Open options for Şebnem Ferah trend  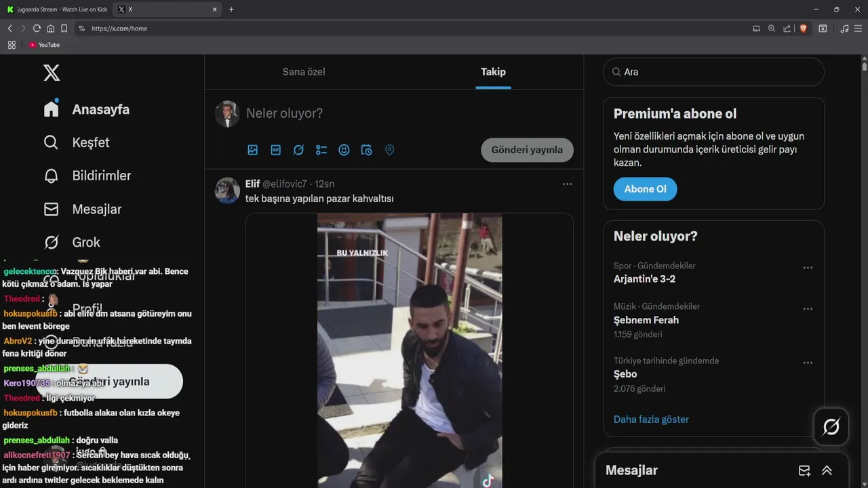(x=808, y=308)
